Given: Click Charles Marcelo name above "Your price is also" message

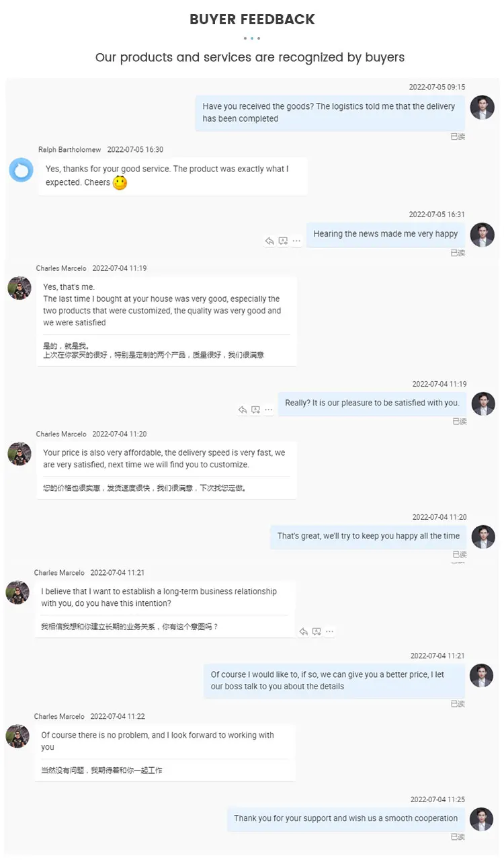Looking at the screenshot, I should [x=61, y=434].
